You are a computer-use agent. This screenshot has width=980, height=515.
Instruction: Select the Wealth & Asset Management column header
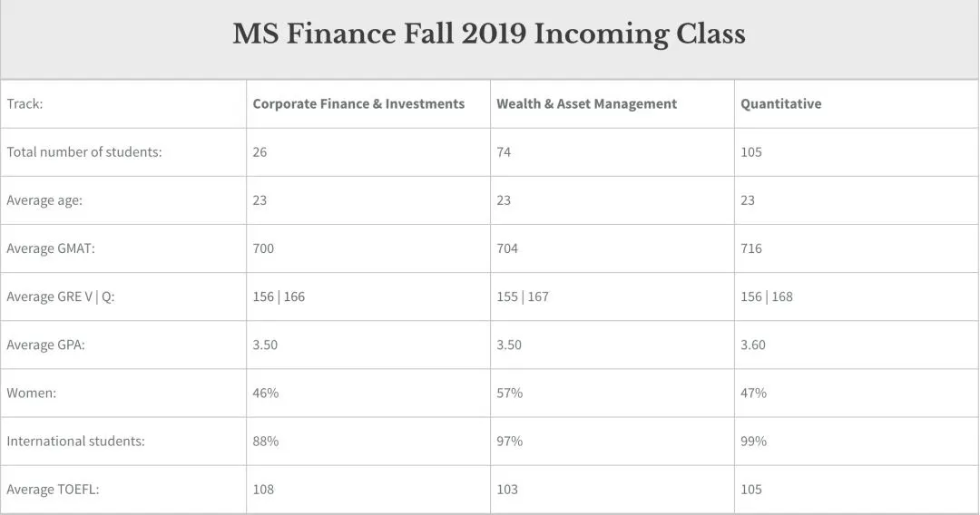tap(586, 104)
